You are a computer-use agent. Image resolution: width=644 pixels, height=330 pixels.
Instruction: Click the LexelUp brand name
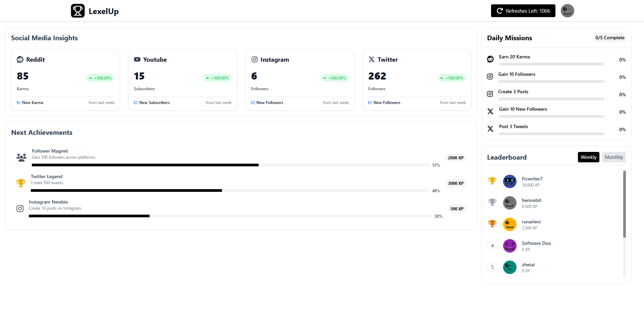point(104,11)
